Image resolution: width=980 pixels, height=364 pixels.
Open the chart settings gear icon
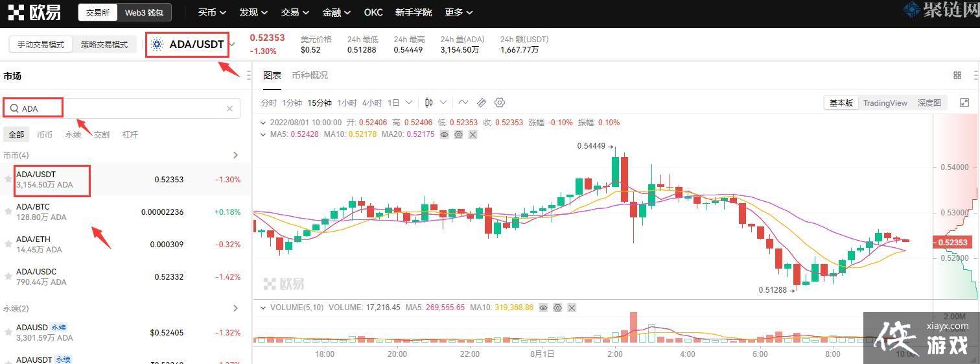coord(500,103)
